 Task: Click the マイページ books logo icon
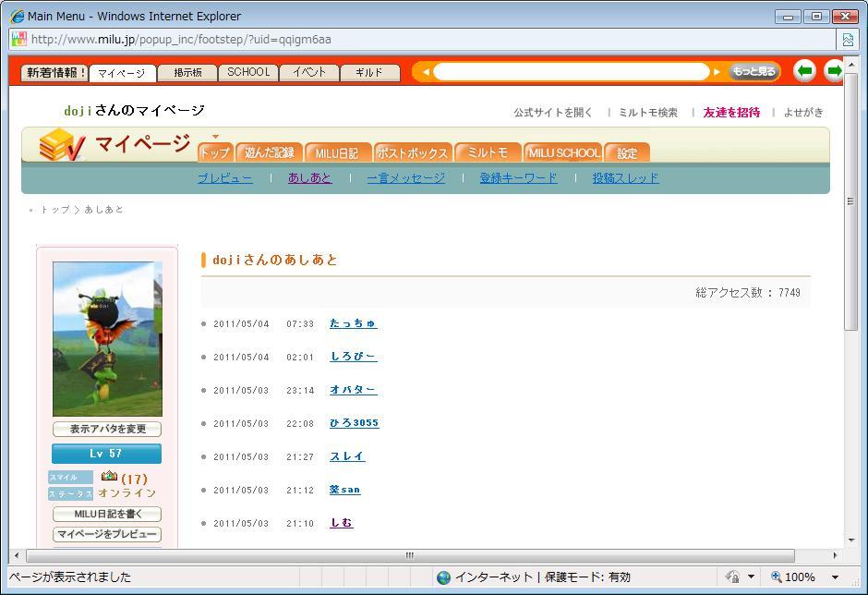pos(63,146)
